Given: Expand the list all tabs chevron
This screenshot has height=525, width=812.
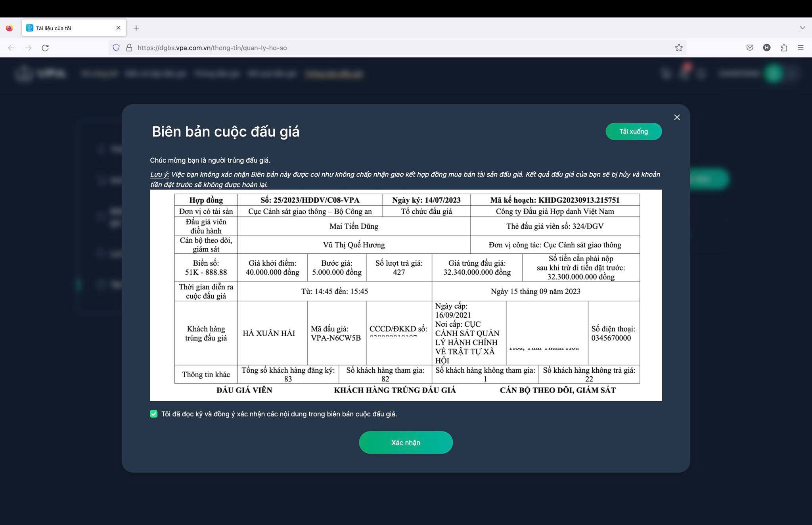Looking at the screenshot, I should (x=802, y=28).
